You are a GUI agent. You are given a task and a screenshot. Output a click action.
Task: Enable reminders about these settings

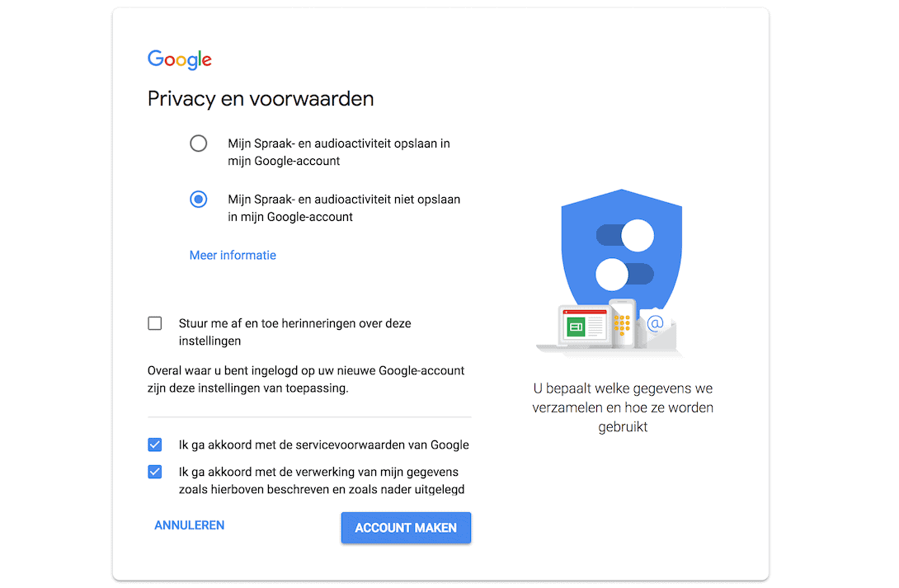154,323
